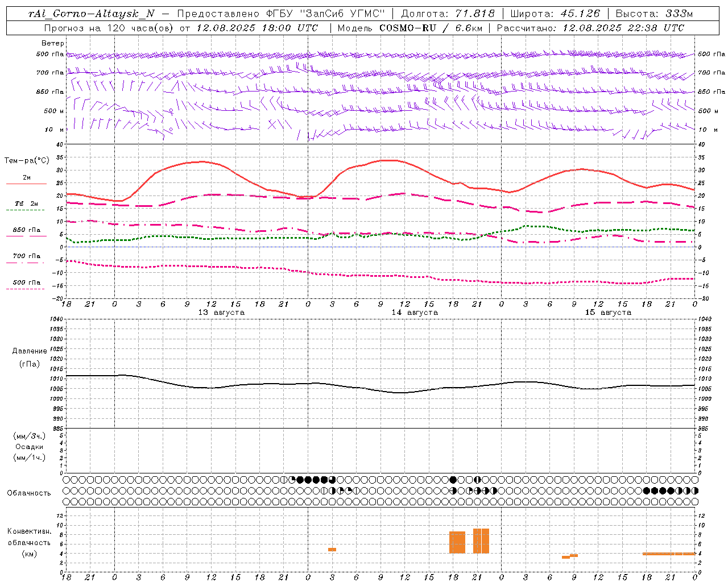Click the "Рассчитано: 12.08.2025 22:38 UTC" timestamp
Viewport: 728px width, 582px height.
[x=590, y=28]
